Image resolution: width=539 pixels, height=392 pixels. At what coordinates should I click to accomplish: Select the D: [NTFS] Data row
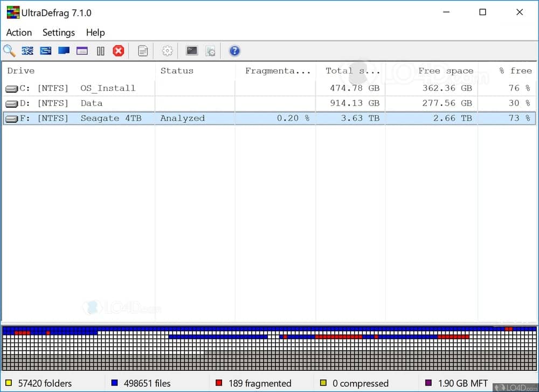pos(269,103)
